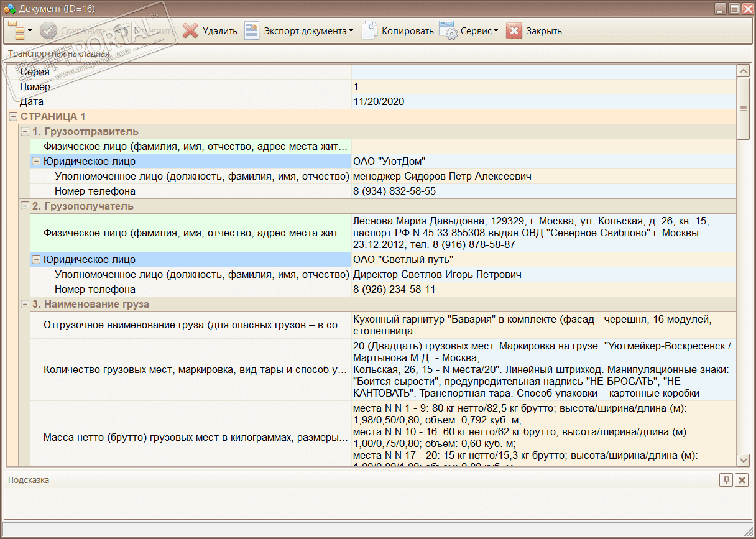Collapse Юридическое лицо under Грузополучатель
This screenshot has height=539, width=756.
pos(36,259)
